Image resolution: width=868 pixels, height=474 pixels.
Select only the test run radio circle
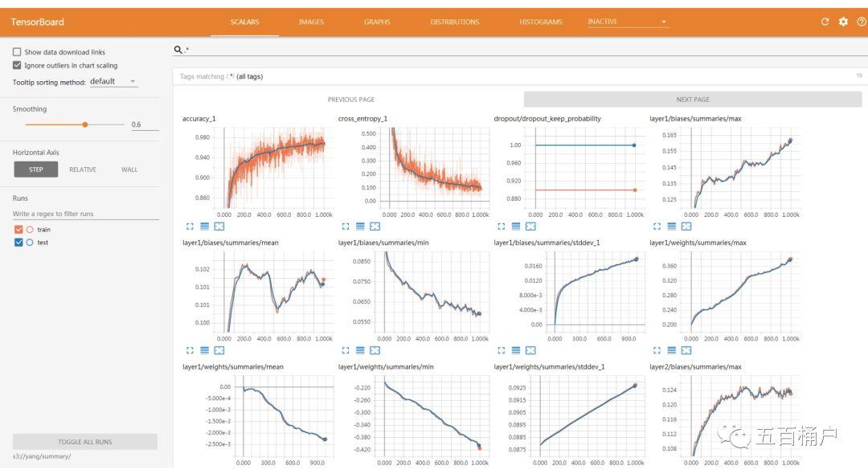pyautogui.click(x=30, y=243)
